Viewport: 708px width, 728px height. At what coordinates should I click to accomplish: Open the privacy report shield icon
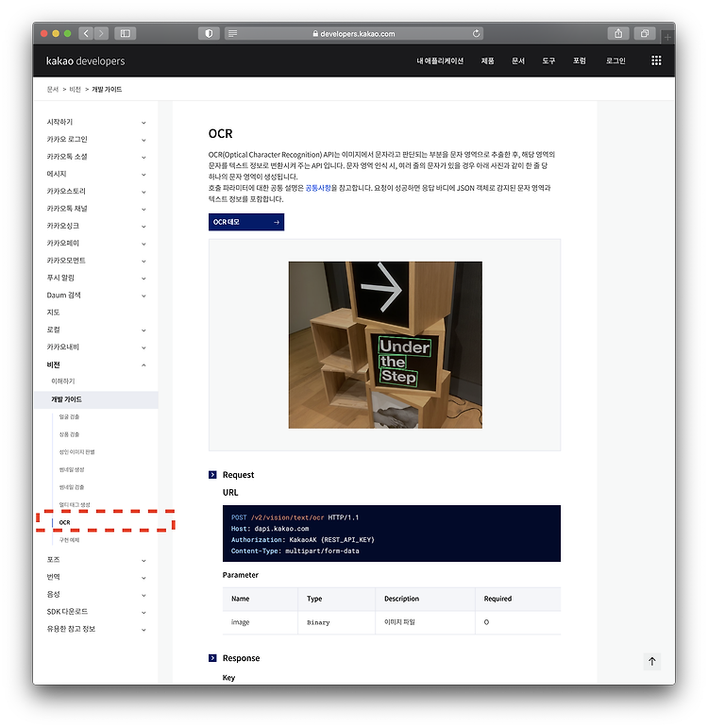tap(209, 33)
